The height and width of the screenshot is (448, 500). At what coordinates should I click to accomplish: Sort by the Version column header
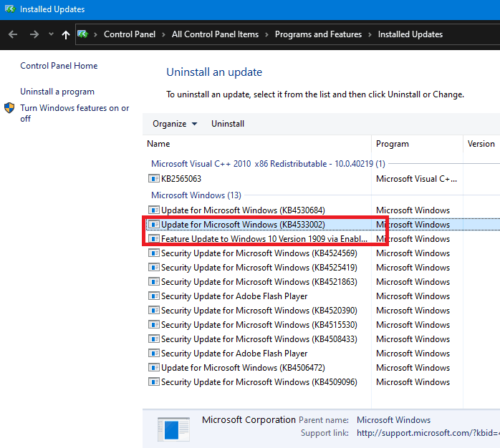tap(481, 144)
